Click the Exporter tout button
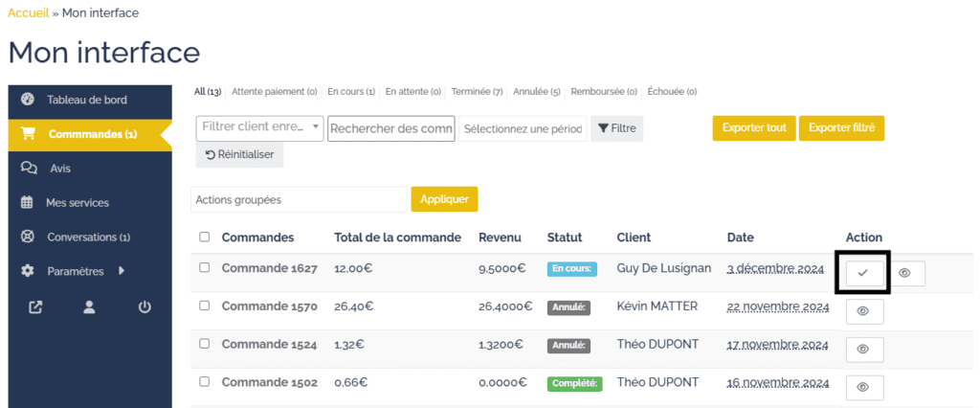Image resolution: width=980 pixels, height=408 pixels. [x=753, y=127]
